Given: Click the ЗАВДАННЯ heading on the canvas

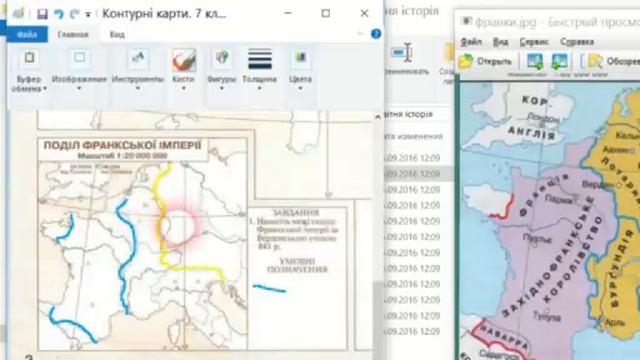Looking at the screenshot, I should [x=296, y=213].
